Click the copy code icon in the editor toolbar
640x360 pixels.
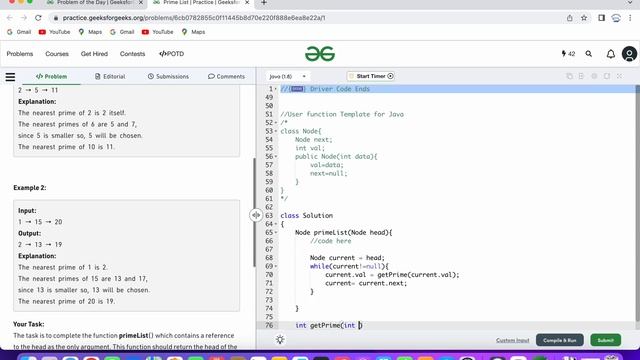click(x=569, y=76)
